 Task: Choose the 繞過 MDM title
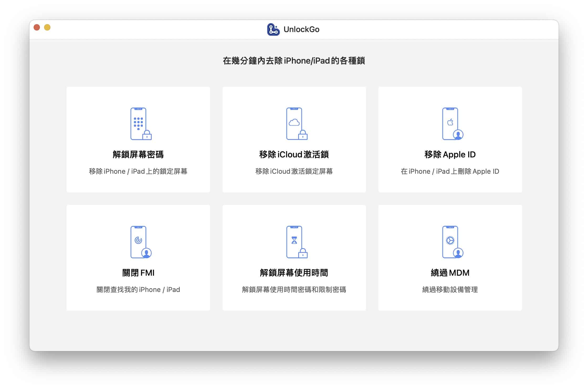(x=450, y=273)
